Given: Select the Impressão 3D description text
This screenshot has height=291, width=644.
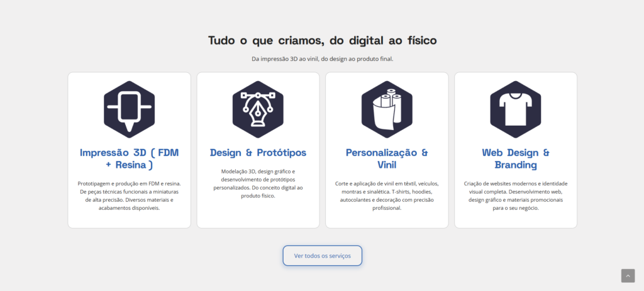Looking at the screenshot, I should coord(130,195).
